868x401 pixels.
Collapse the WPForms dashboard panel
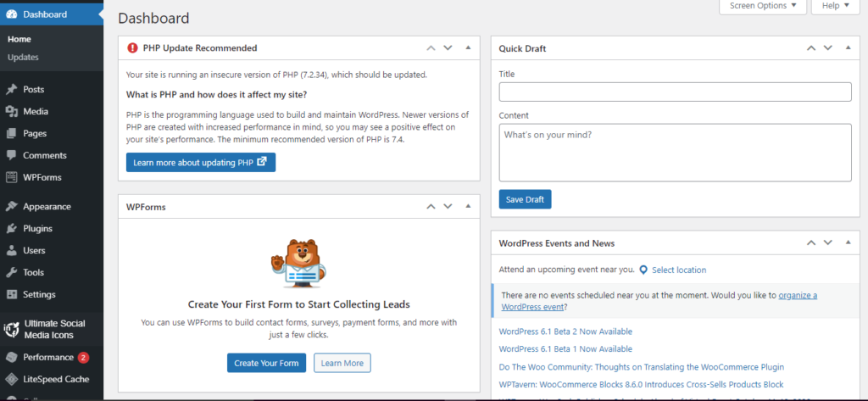point(468,206)
